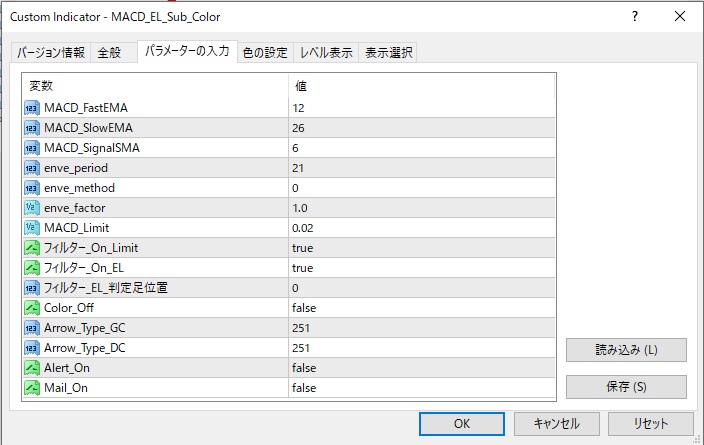Edit the MACD_SignalSMA value field

(420, 148)
